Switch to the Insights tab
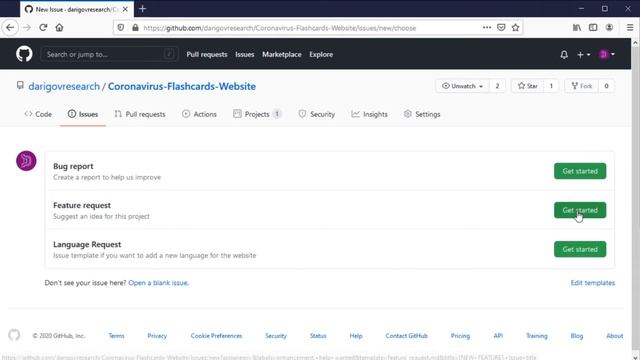640x360 pixels. (369, 114)
